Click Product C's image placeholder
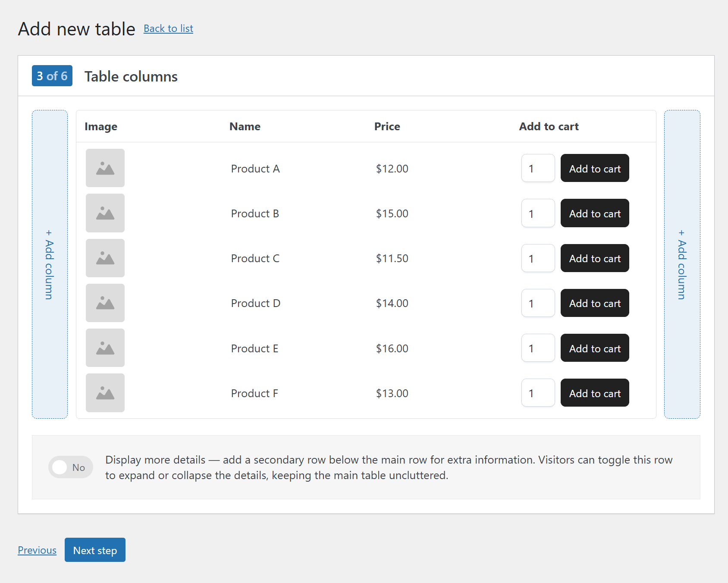 tap(105, 258)
